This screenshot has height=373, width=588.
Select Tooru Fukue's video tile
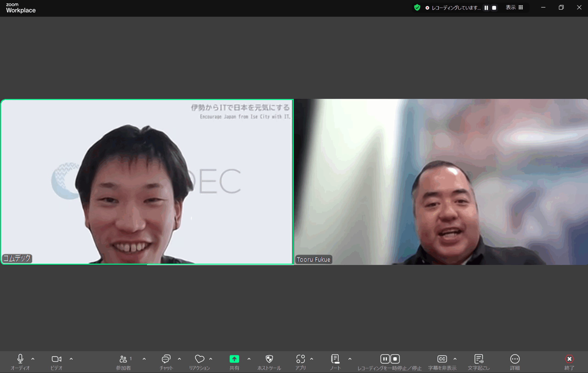point(441,182)
